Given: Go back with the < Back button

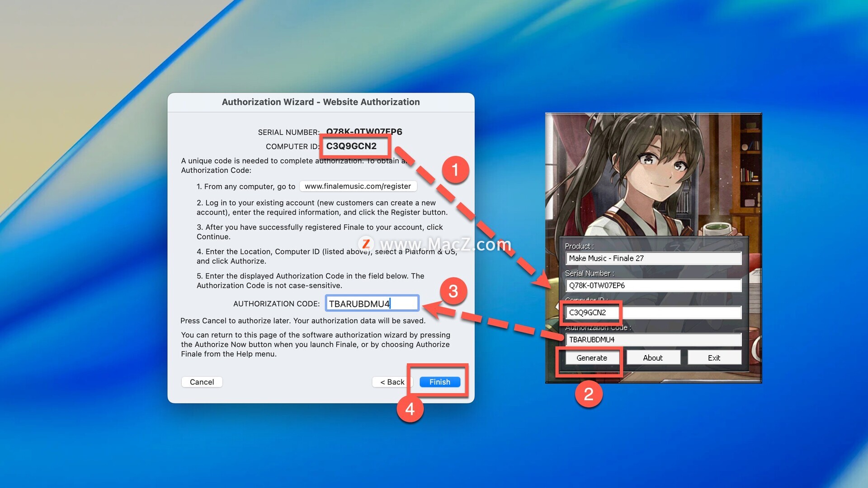Looking at the screenshot, I should (392, 382).
